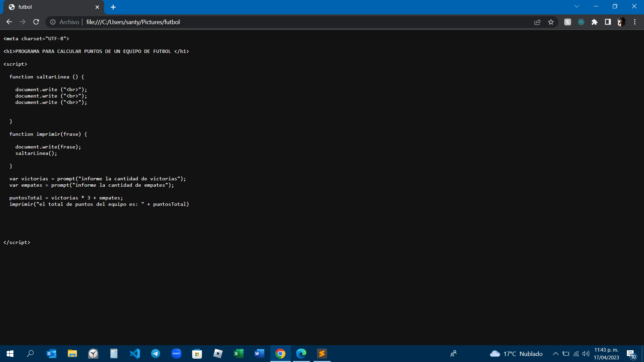Click the address bar URL field
The image size is (644, 362).
[x=302, y=22]
